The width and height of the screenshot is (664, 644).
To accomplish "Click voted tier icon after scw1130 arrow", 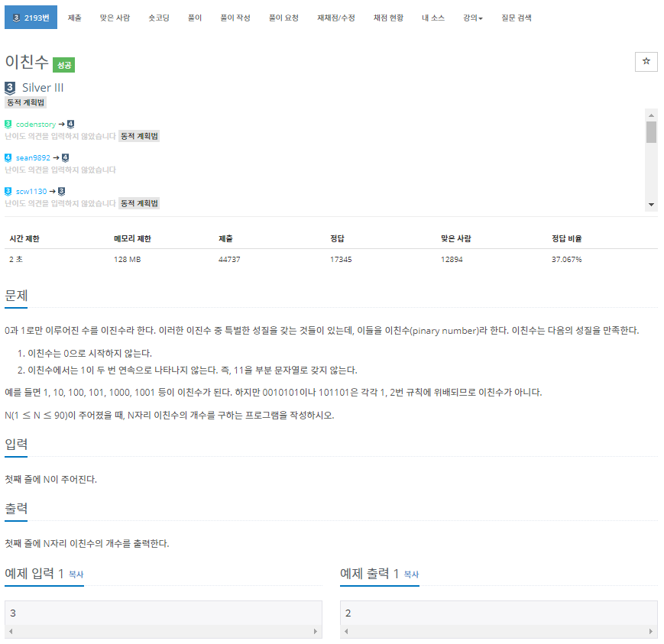I will pyautogui.click(x=62, y=192).
